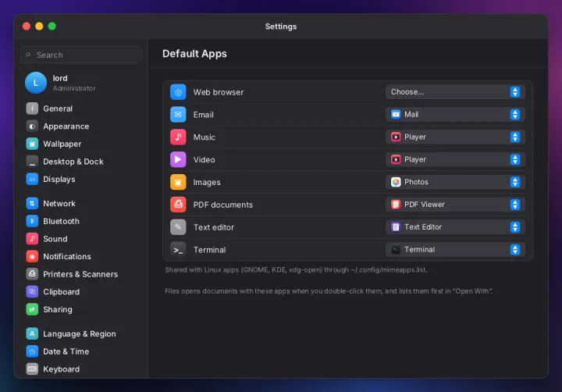Click the Web browser row icon
The width and height of the screenshot is (562, 392).
click(x=178, y=92)
